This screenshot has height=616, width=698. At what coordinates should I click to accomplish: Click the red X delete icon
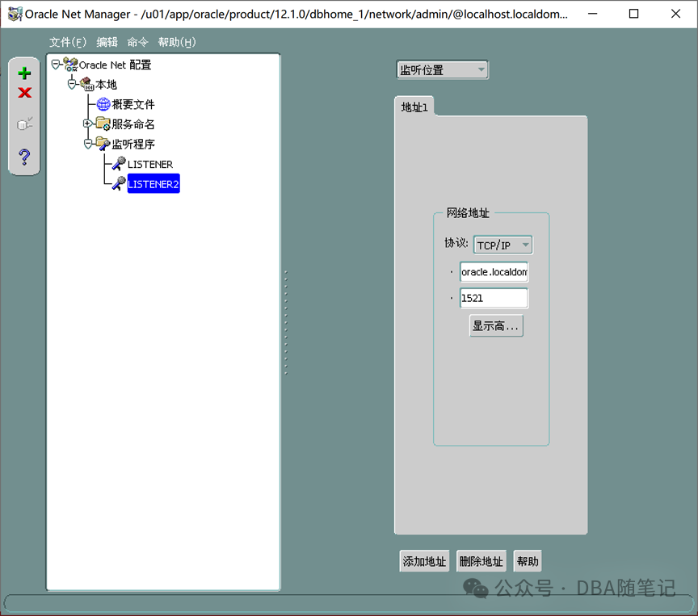[24, 93]
